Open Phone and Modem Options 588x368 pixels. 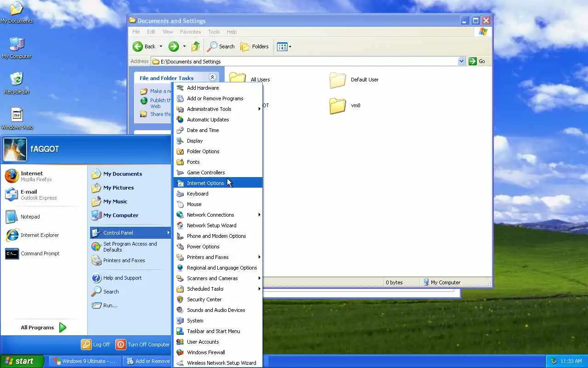point(218,236)
